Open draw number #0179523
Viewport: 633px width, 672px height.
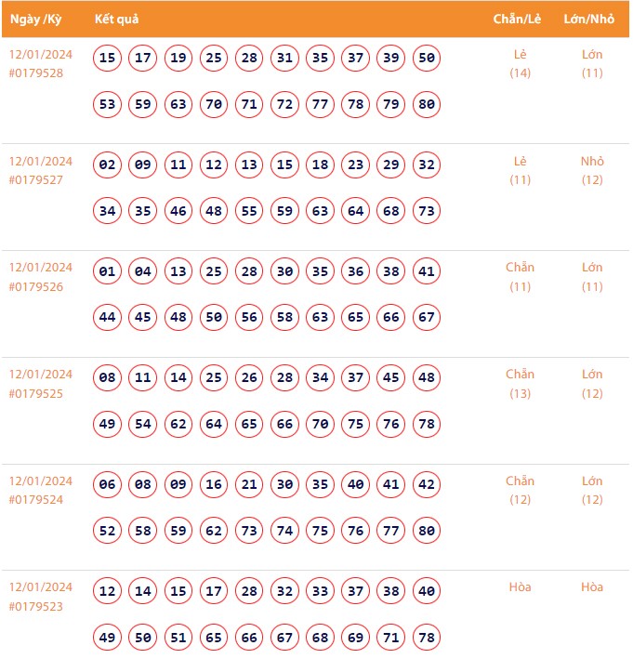coord(36,606)
